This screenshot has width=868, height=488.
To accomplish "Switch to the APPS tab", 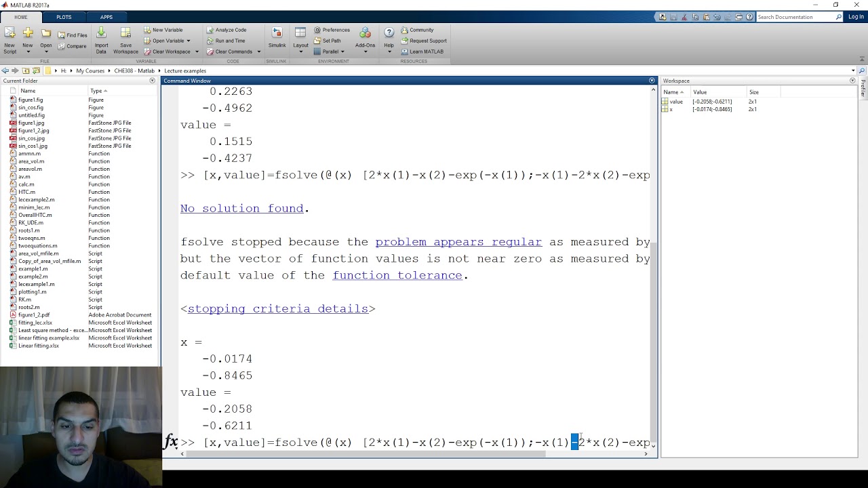I will click(x=106, y=17).
